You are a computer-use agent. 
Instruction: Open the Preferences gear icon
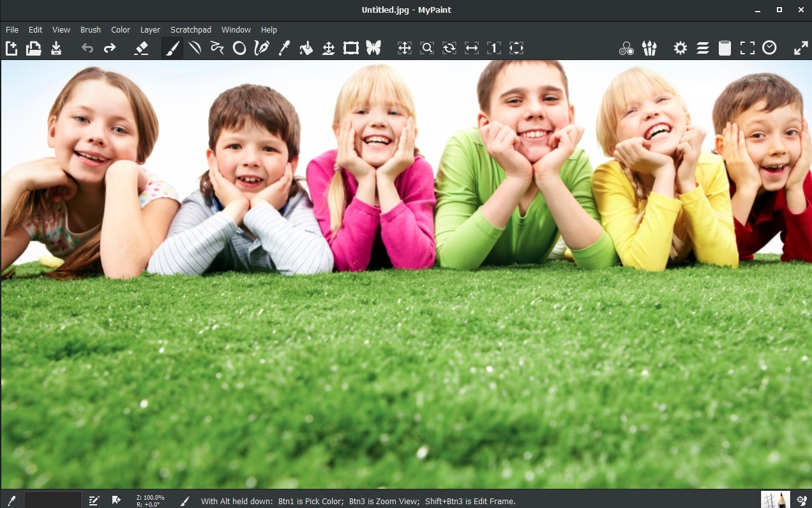[680, 48]
